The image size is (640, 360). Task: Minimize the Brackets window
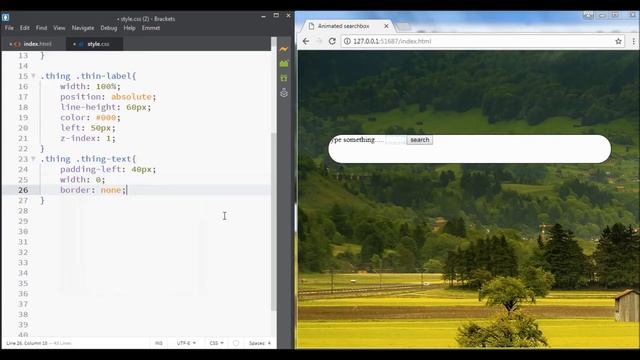[x=263, y=16]
